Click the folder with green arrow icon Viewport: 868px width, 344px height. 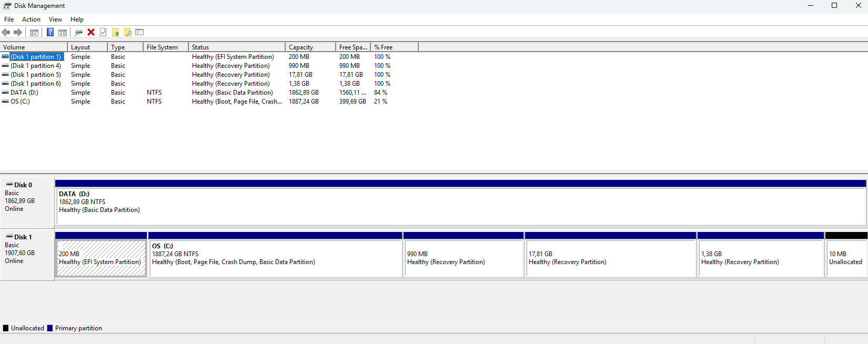point(115,33)
